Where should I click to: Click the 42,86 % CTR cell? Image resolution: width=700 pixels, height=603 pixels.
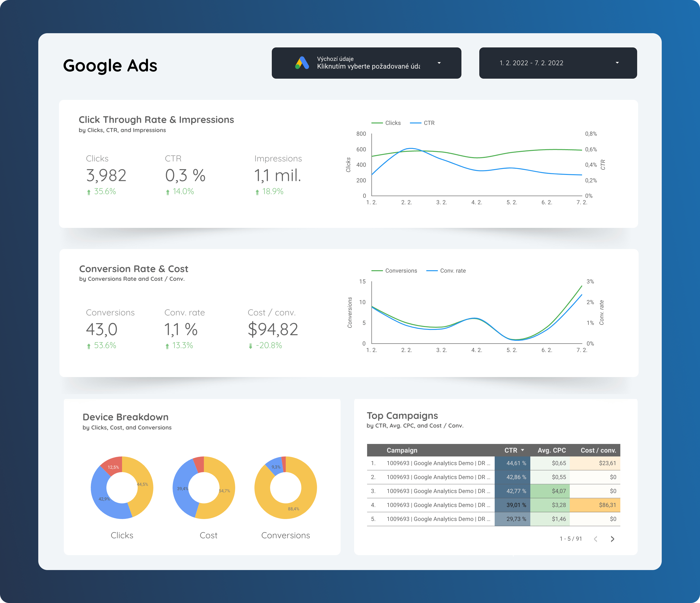pos(512,477)
